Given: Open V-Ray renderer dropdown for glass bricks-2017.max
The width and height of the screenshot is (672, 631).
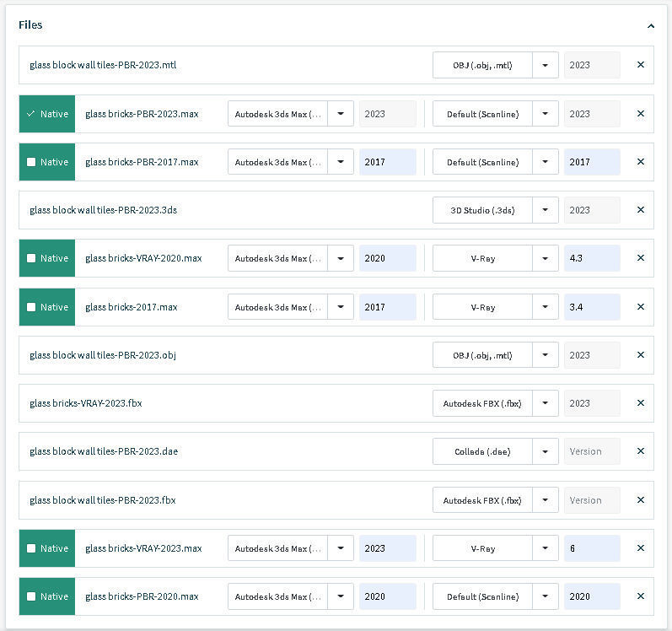Looking at the screenshot, I should tap(546, 307).
